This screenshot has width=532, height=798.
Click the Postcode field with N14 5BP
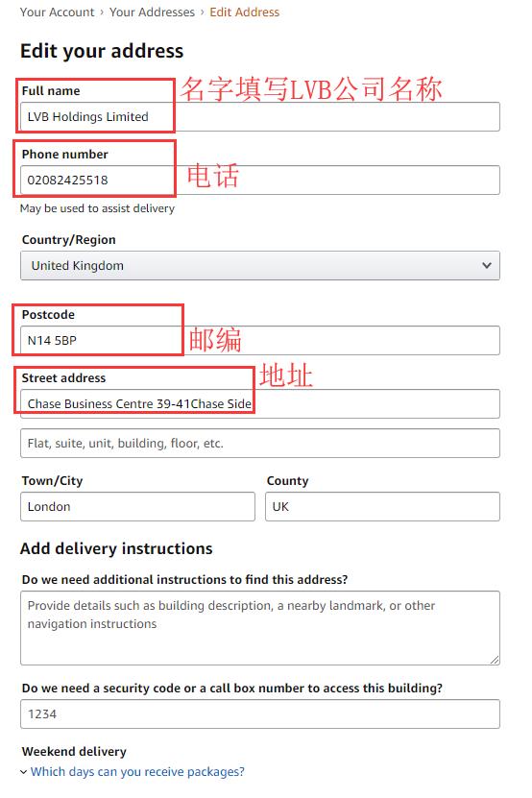(x=259, y=341)
